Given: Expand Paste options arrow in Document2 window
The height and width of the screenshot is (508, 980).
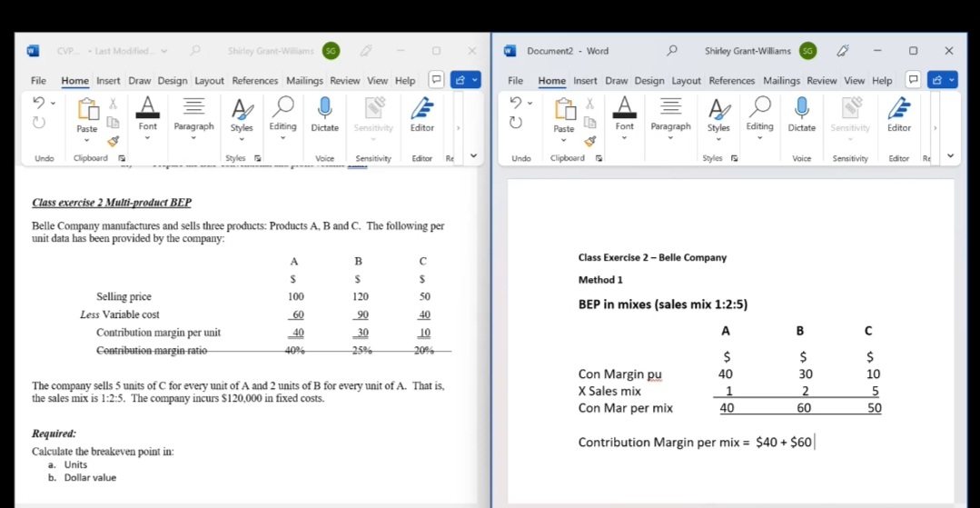Looking at the screenshot, I should (564, 141).
